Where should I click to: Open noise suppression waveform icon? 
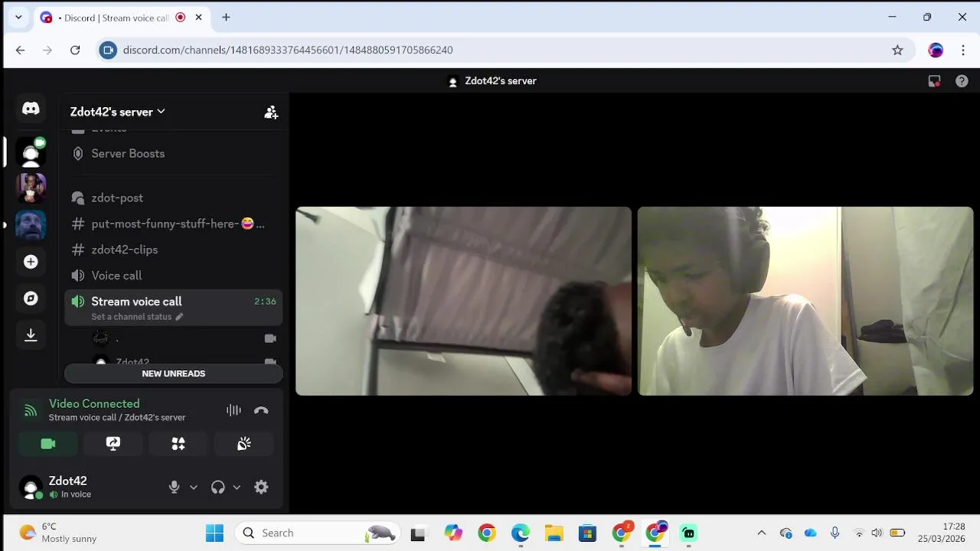pos(234,410)
